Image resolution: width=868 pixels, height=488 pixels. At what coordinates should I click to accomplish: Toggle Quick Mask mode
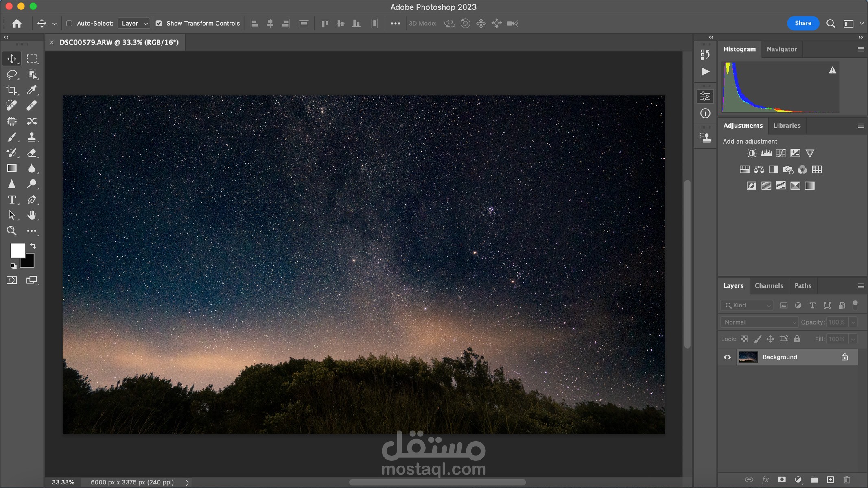12,280
